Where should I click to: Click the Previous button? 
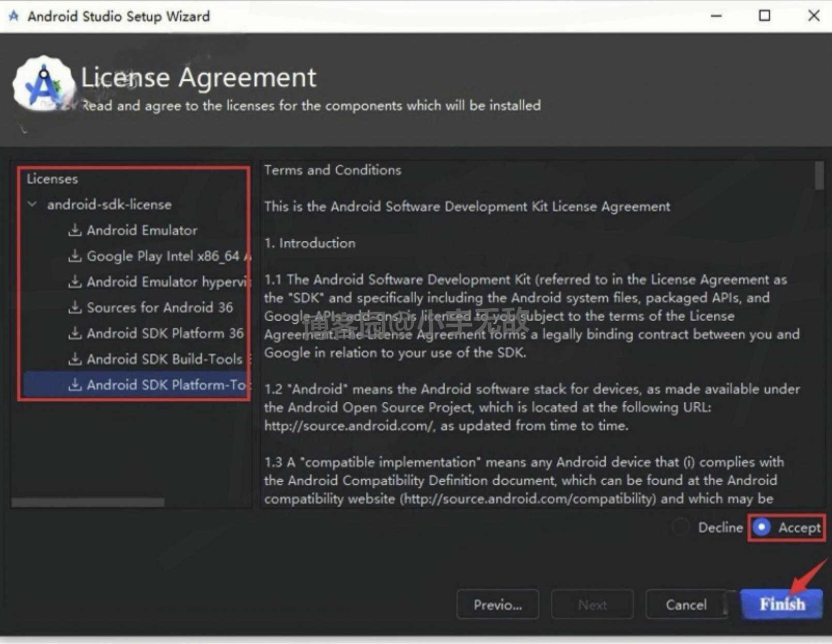coord(497,604)
